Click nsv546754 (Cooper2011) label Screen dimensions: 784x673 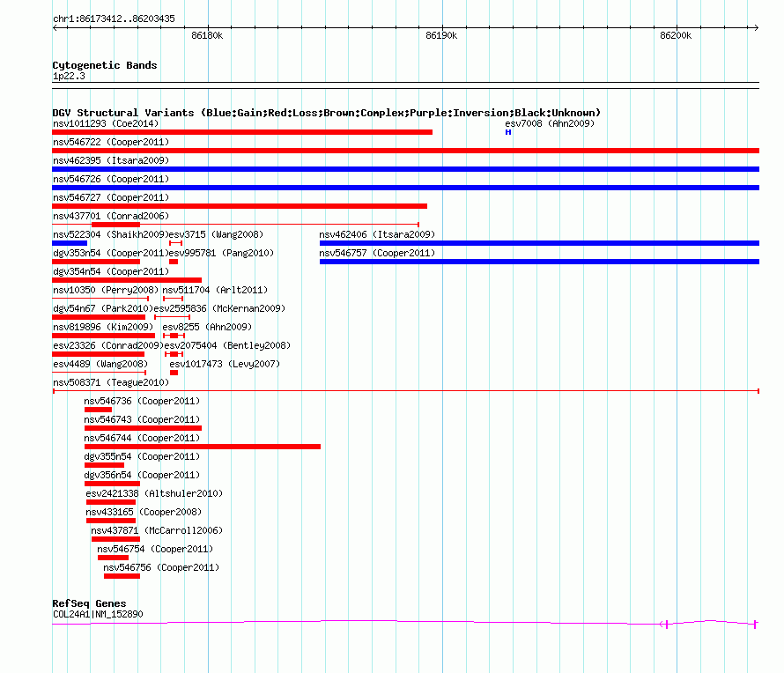(x=155, y=549)
